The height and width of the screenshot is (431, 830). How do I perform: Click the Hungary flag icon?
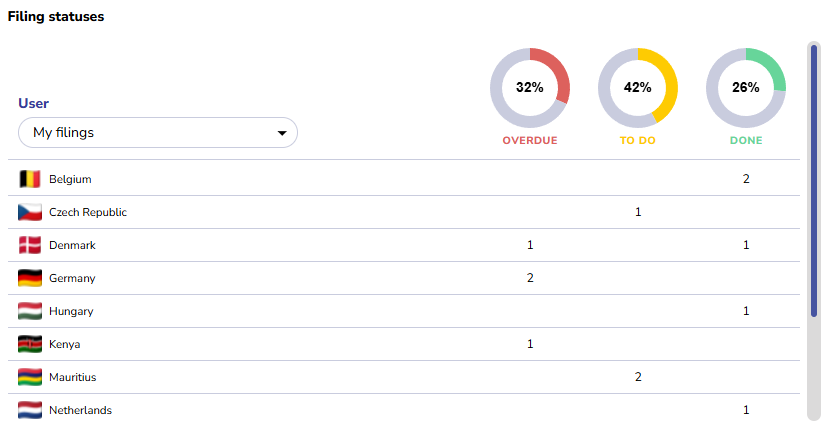pyautogui.click(x=30, y=311)
